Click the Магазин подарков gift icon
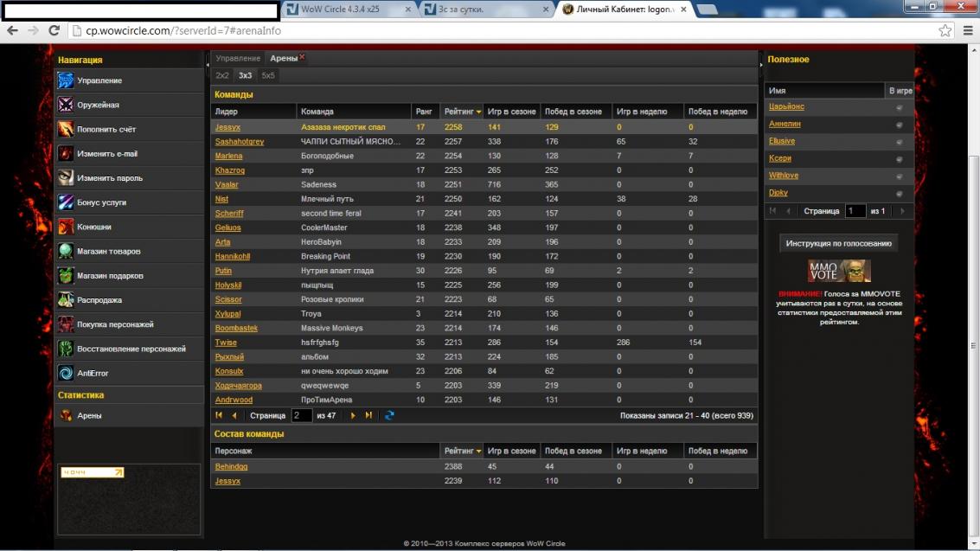The height and width of the screenshot is (551, 980). pyautogui.click(x=66, y=276)
